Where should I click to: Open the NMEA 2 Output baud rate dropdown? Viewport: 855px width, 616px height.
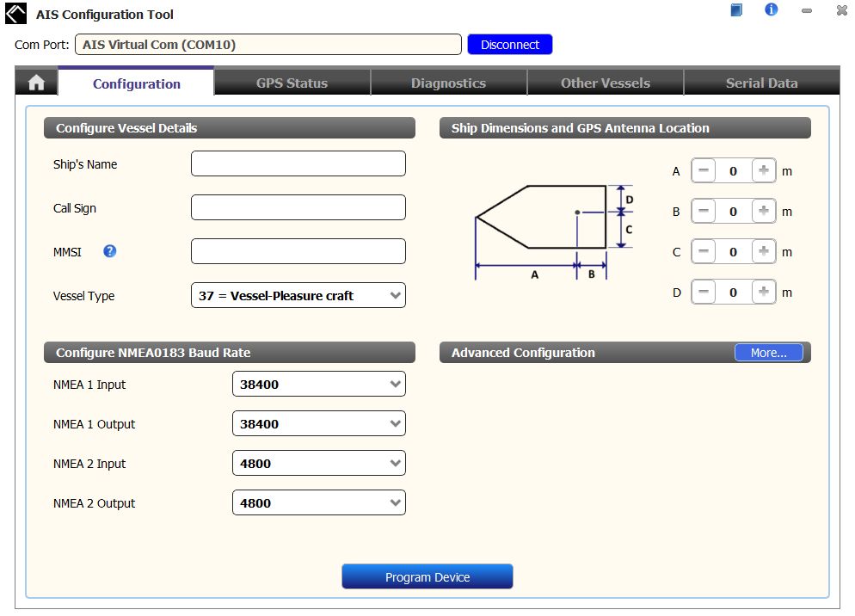pyautogui.click(x=318, y=502)
